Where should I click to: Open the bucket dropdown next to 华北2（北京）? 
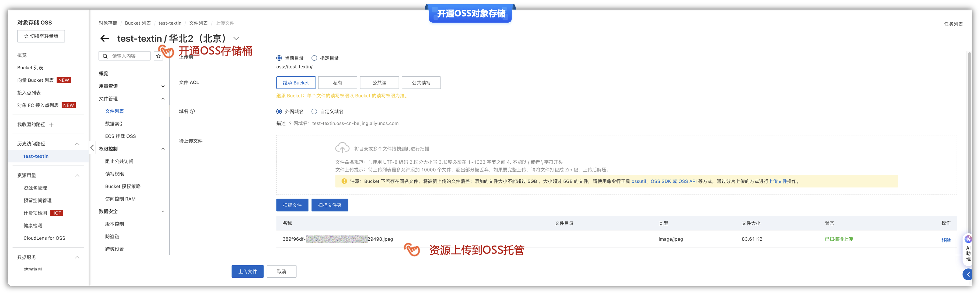coord(236,39)
